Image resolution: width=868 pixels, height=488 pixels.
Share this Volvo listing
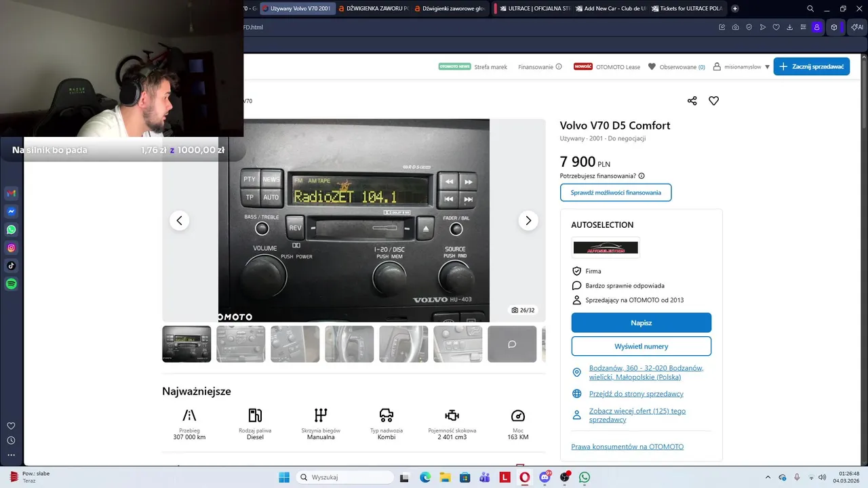[692, 100]
